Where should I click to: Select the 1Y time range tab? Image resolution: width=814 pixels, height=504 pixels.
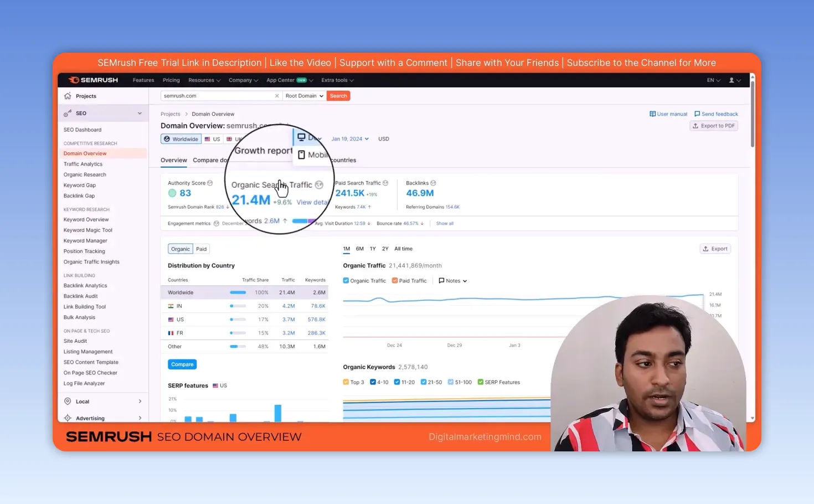point(373,249)
